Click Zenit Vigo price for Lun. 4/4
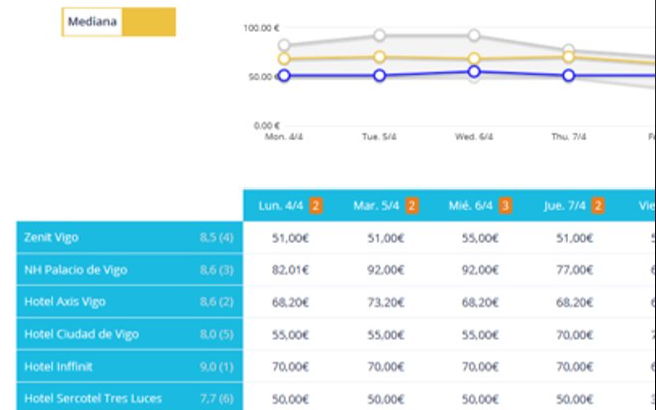The width and height of the screenshot is (656, 410). point(290,238)
